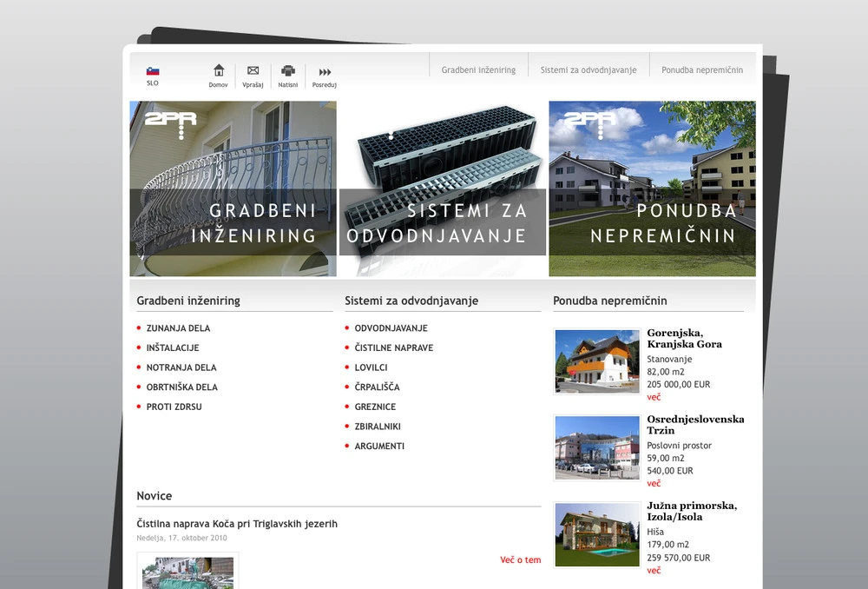The height and width of the screenshot is (589, 868).
Task: Click the Izola/Isola house thumbnail
Action: pyautogui.click(x=595, y=533)
